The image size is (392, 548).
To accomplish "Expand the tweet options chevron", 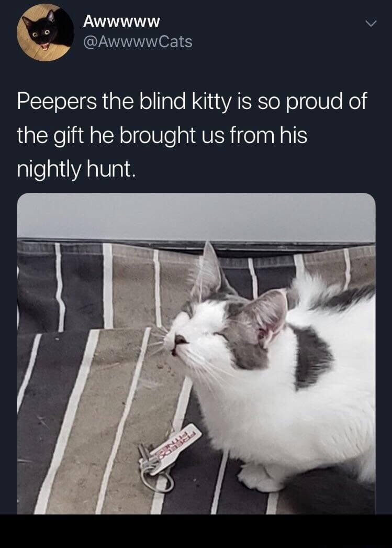I will [371, 24].
